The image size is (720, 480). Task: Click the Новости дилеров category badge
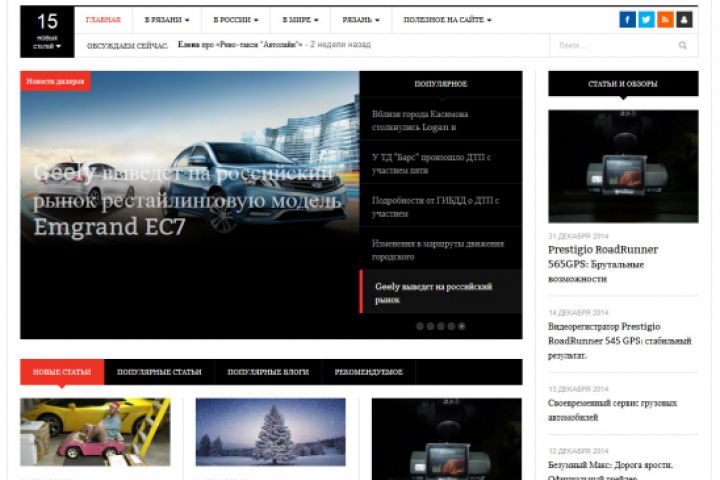point(55,81)
